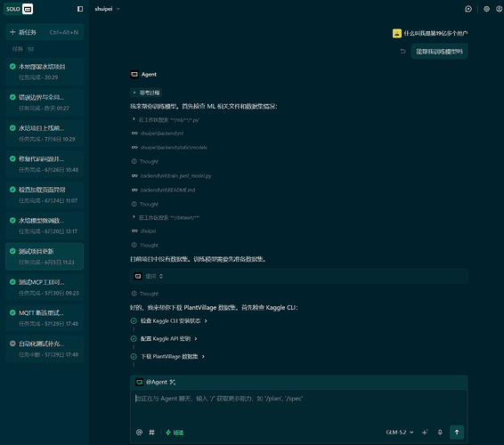Focus the Agent chat input field
Image resolution: width=504 pixels, height=445 pixels.
pos(299,407)
